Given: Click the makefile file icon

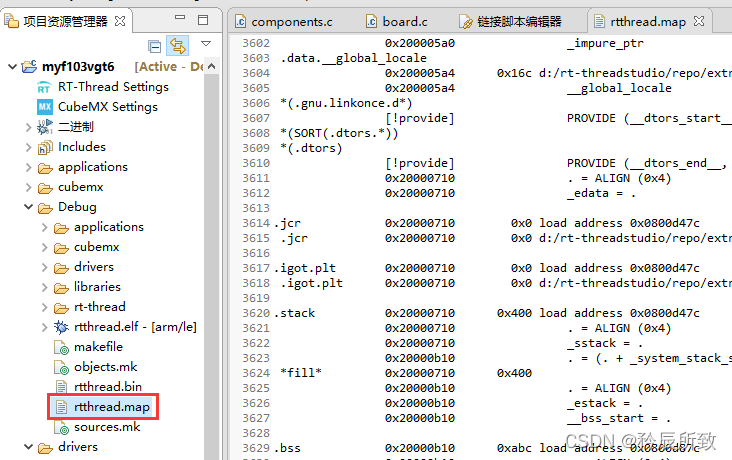Looking at the screenshot, I should 61,347.
